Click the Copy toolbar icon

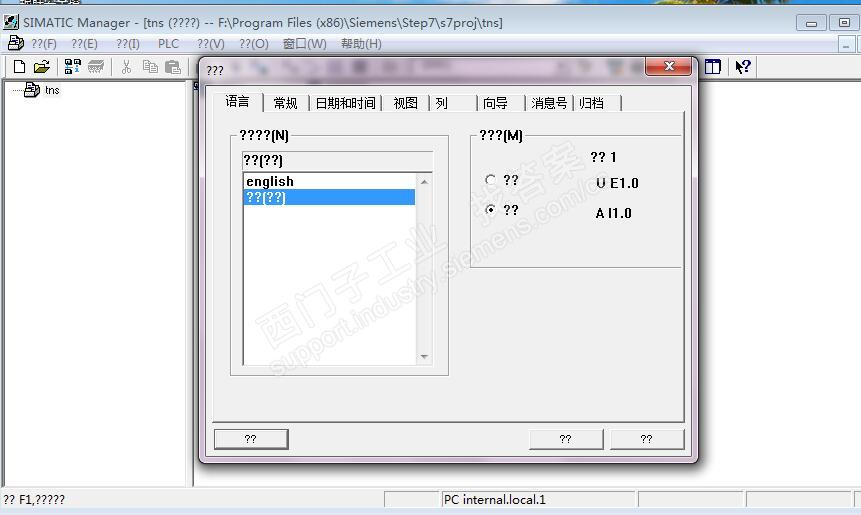150,67
